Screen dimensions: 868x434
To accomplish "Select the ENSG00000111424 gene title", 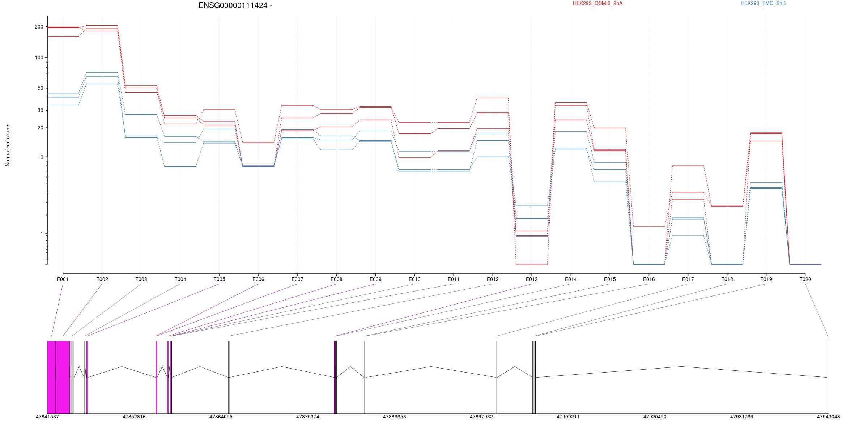I will pos(235,5).
